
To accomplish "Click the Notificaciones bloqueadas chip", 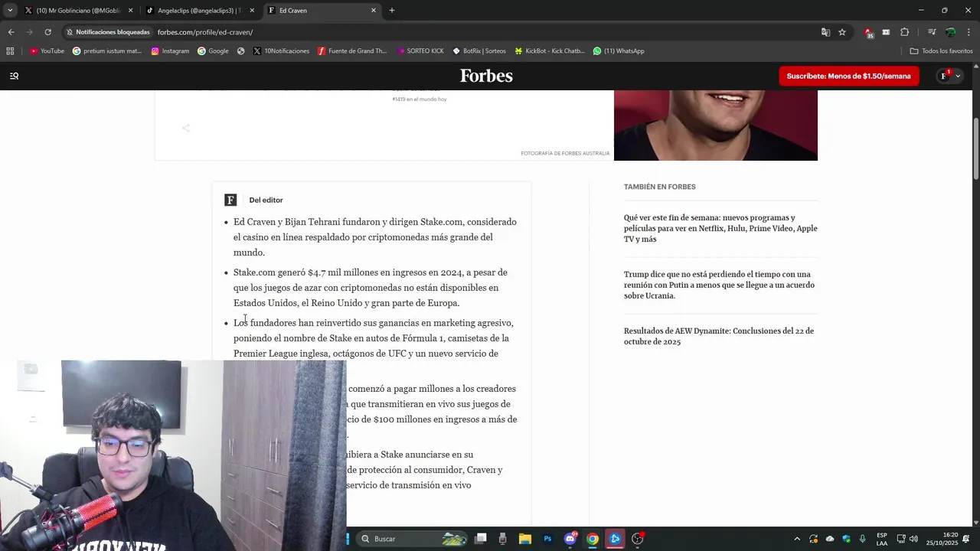I will point(108,32).
